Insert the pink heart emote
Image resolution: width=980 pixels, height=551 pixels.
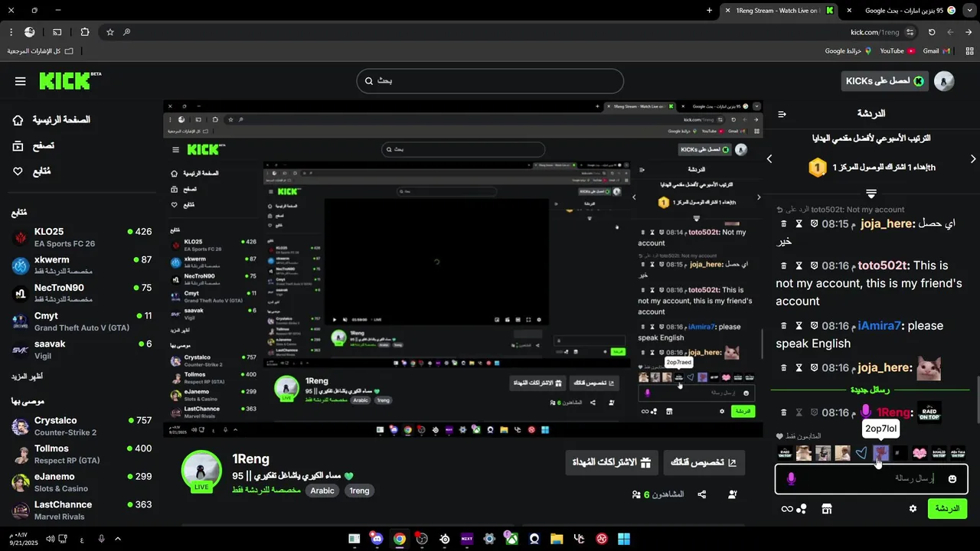tap(920, 453)
